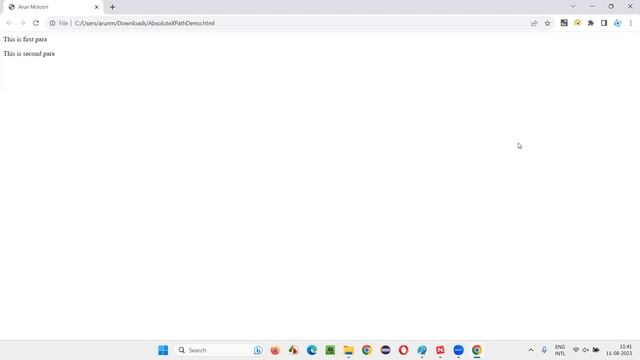The width and height of the screenshot is (640, 360).
Task: Reload the page with the refresh icon
Action: pos(36,23)
